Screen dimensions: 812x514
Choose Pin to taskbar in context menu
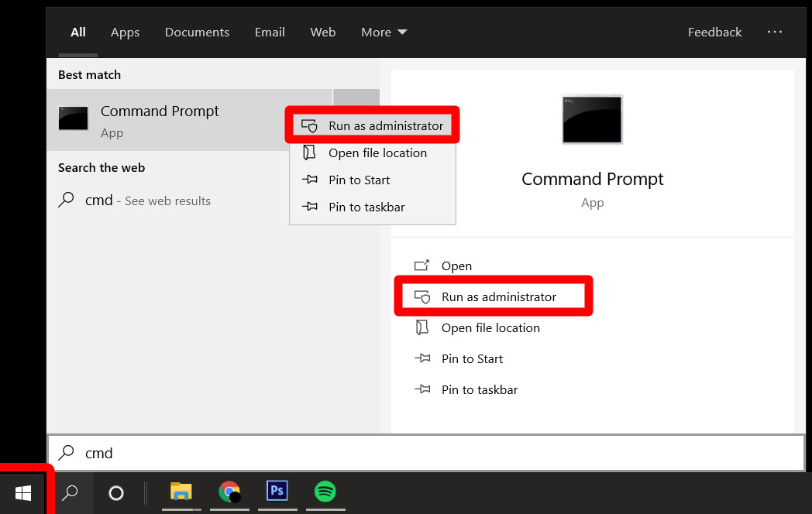tap(366, 207)
